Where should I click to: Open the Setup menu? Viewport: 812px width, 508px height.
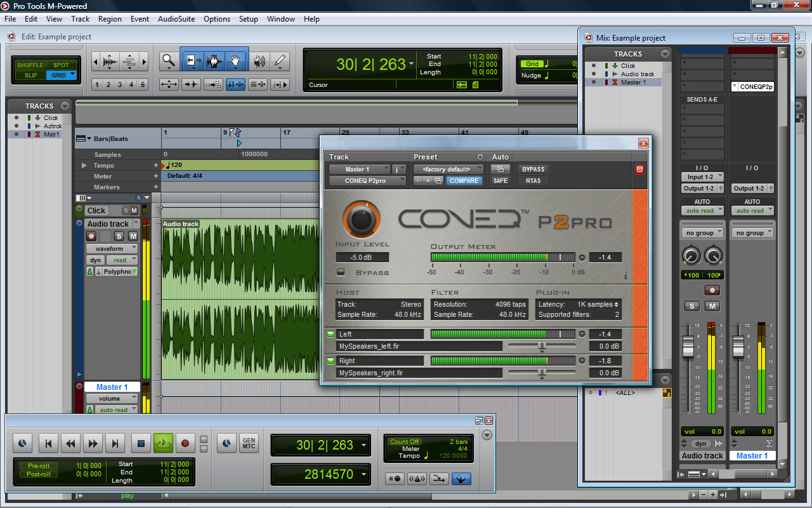(x=249, y=19)
